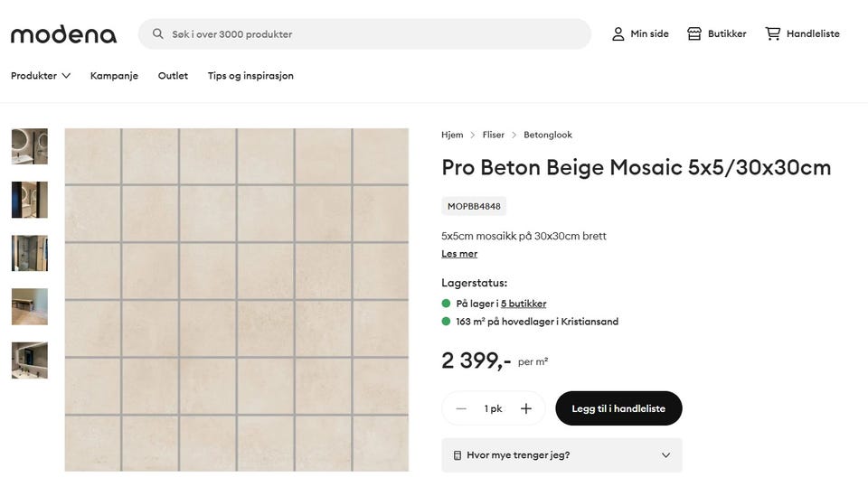868x496 pixels.
Task: Select the first bathroom mirror thumbnail
Action: pos(30,146)
